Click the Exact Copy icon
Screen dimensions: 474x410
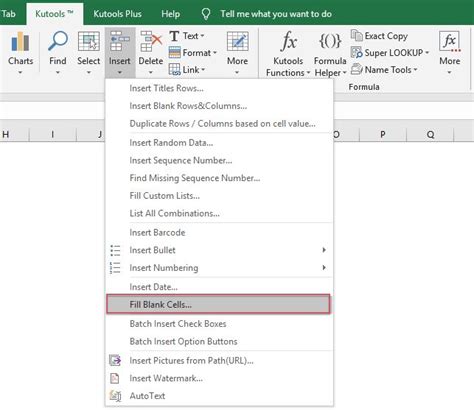tap(356, 35)
